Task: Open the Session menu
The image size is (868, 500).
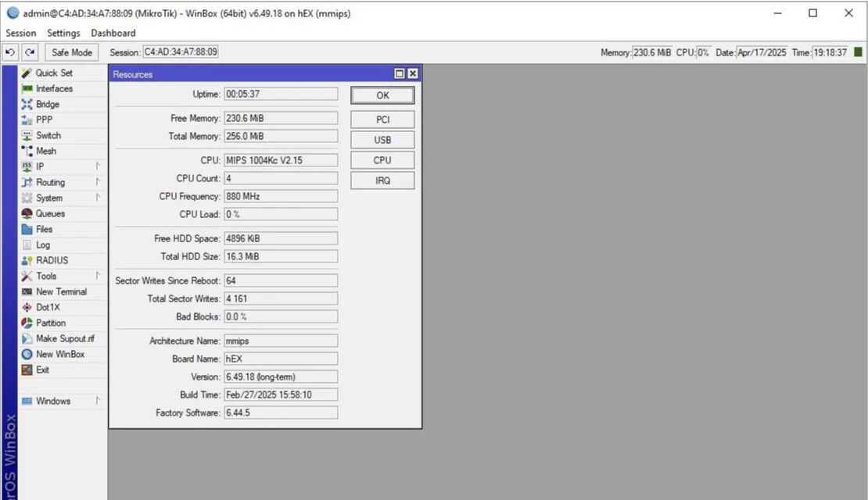Action: coord(21,33)
